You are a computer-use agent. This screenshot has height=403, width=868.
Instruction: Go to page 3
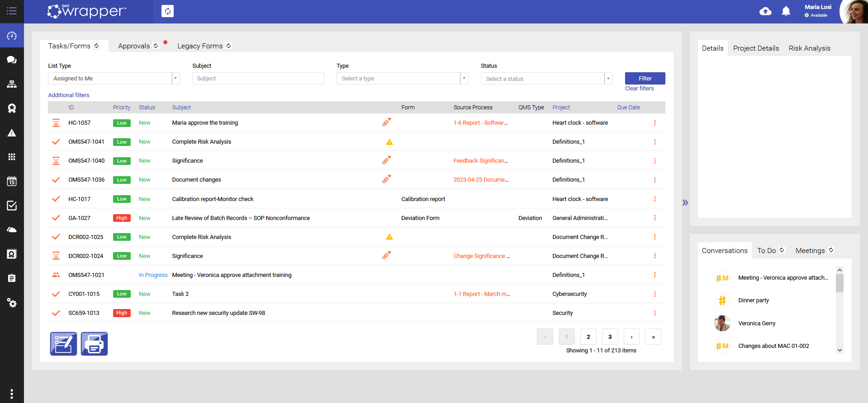[610, 337]
